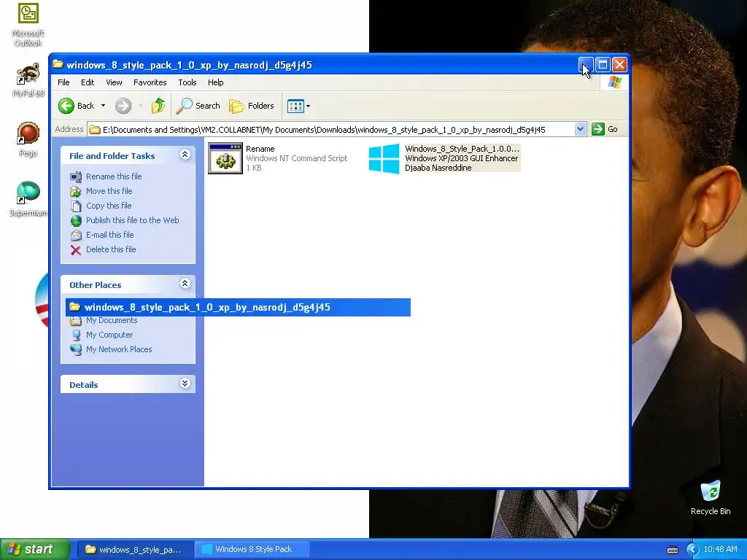Expand hidden tray icons arrow
The height and width of the screenshot is (560, 747).
692,550
